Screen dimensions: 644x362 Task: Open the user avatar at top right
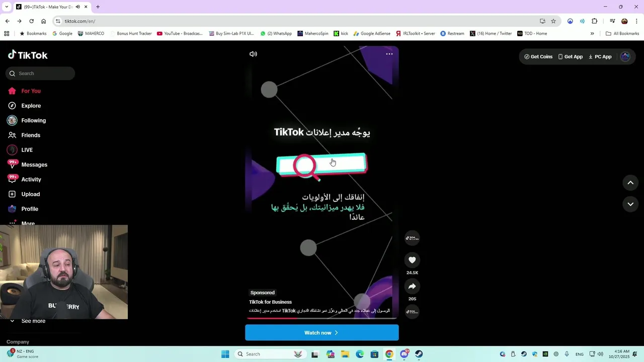pyautogui.click(x=625, y=57)
